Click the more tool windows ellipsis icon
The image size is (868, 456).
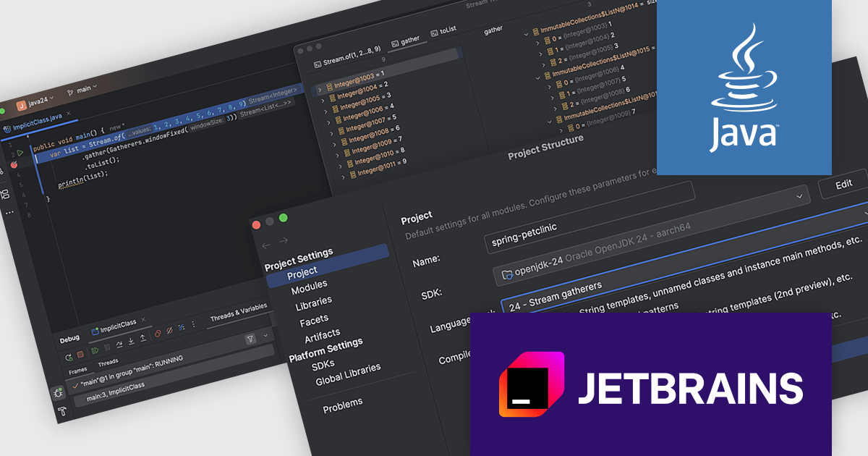(x=9, y=212)
